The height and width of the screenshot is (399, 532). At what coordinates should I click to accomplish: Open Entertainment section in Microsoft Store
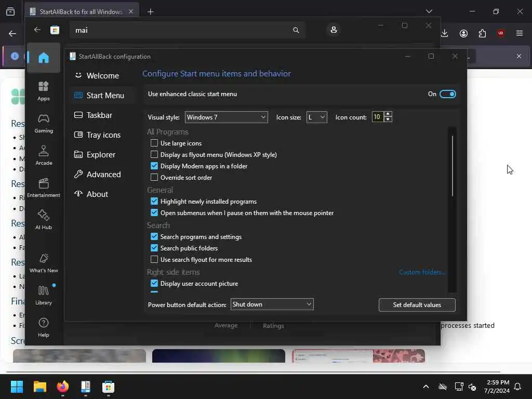[44, 188]
